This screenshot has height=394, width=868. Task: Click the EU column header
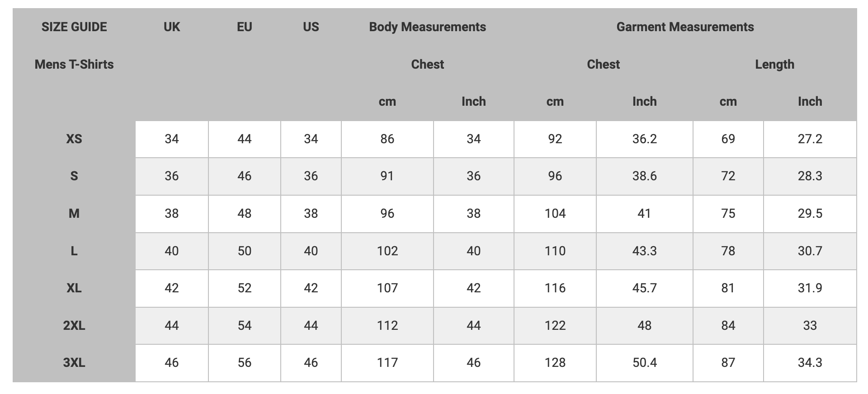244,27
